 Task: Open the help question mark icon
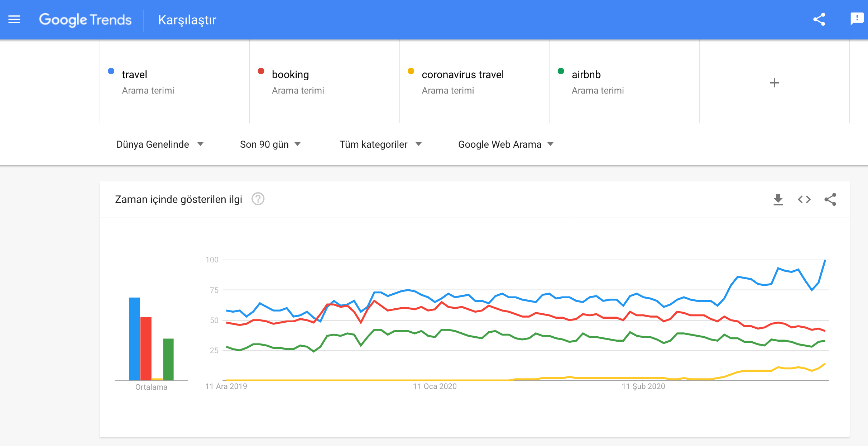[258, 199]
